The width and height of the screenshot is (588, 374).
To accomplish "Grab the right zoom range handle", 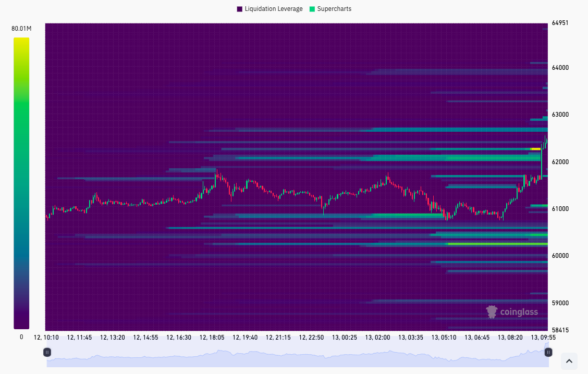I will pos(548,352).
